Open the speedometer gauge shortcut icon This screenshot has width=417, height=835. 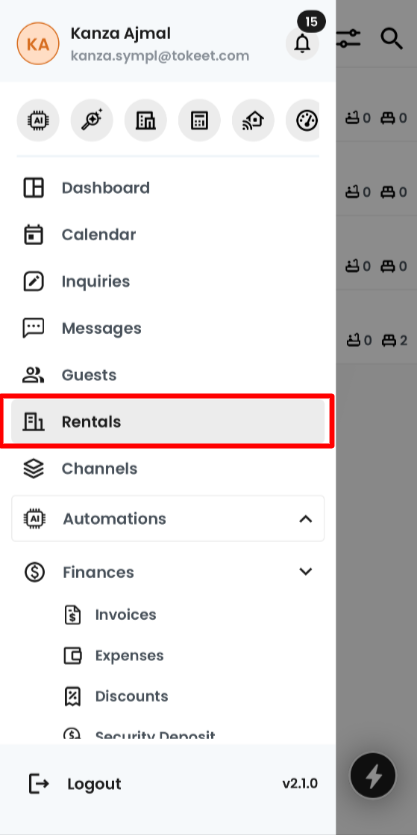(x=302, y=120)
